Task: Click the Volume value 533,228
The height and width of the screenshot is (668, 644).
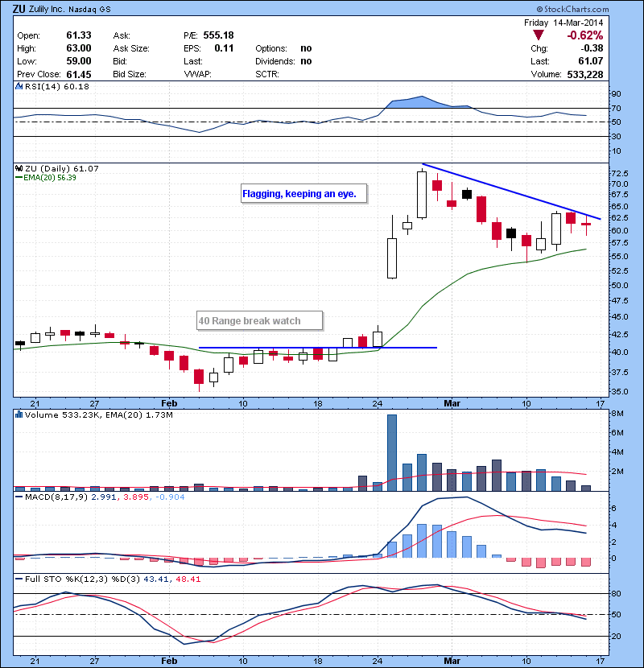Action: 585,75
